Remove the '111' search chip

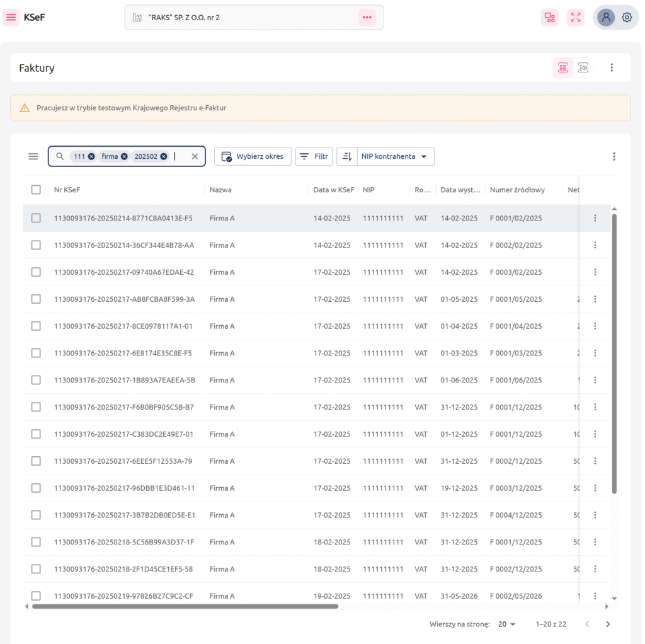pos(91,156)
